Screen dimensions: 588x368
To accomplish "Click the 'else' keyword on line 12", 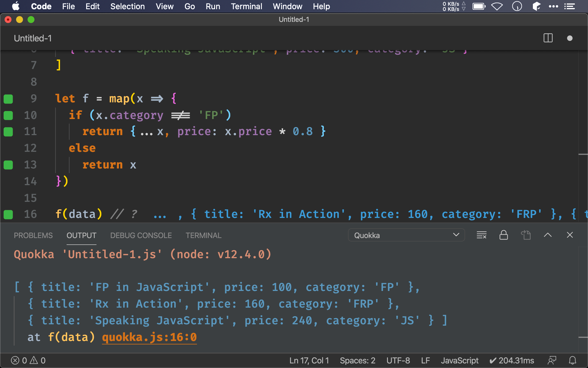I will 82,148.
